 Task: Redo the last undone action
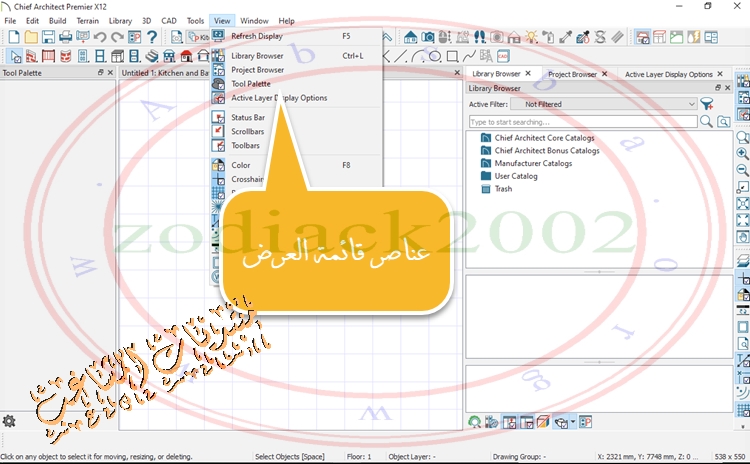click(x=117, y=37)
